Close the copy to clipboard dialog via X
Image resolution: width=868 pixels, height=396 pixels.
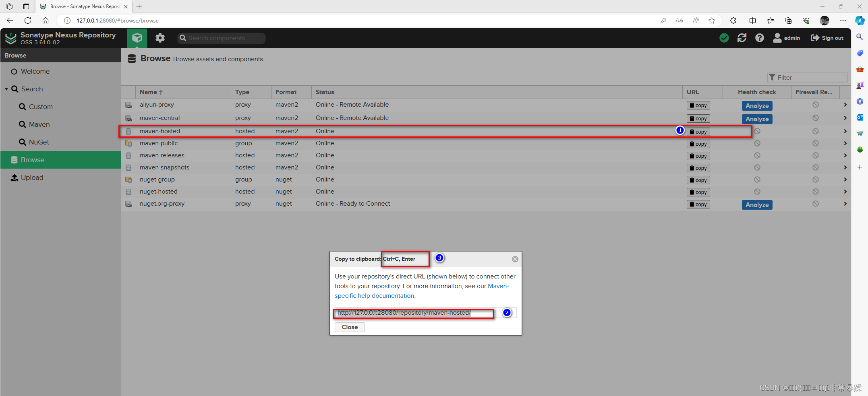[x=515, y=259]
